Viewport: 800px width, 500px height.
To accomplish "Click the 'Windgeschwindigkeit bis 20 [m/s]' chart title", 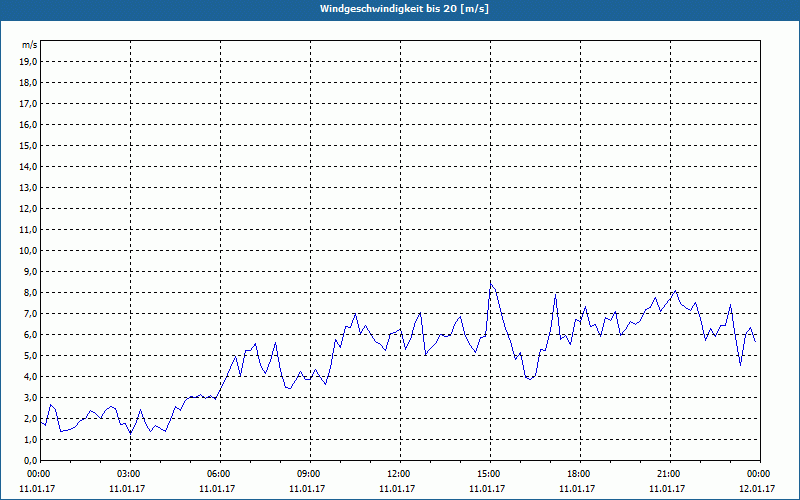I will click(x=404, y=9).
